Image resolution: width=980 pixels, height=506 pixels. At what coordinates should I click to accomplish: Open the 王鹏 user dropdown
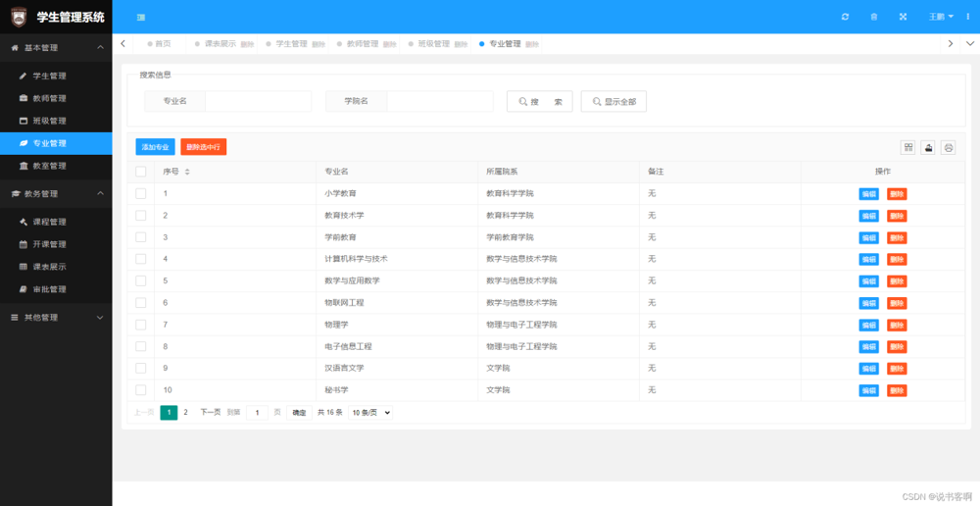941,17
